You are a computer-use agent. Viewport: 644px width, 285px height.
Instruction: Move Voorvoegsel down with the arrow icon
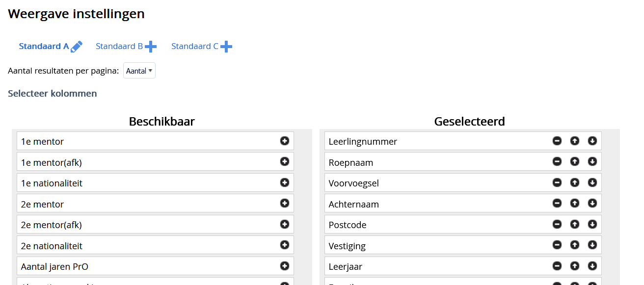pos(592,182)
